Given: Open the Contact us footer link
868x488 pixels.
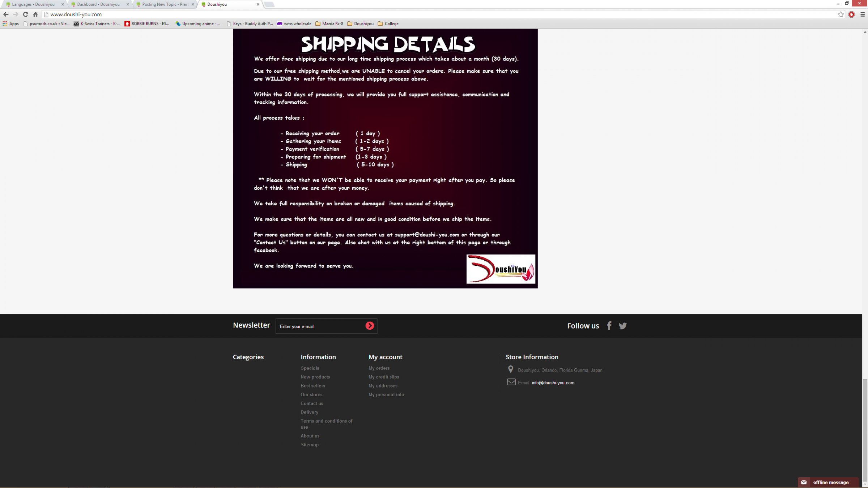Looking at the screenshot, I should [312, 403].
